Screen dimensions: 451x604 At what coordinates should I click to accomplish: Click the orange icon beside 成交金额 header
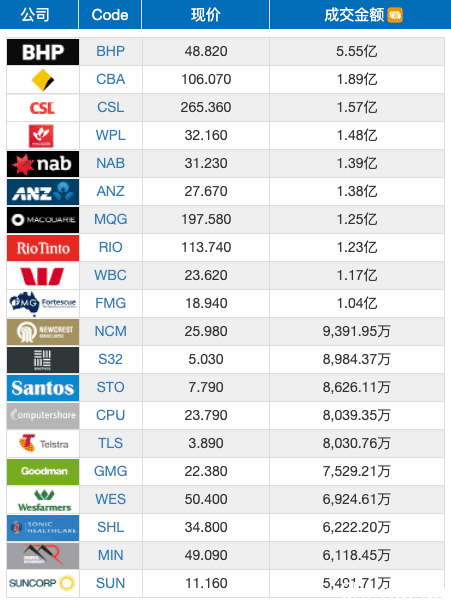pos(395,15)
